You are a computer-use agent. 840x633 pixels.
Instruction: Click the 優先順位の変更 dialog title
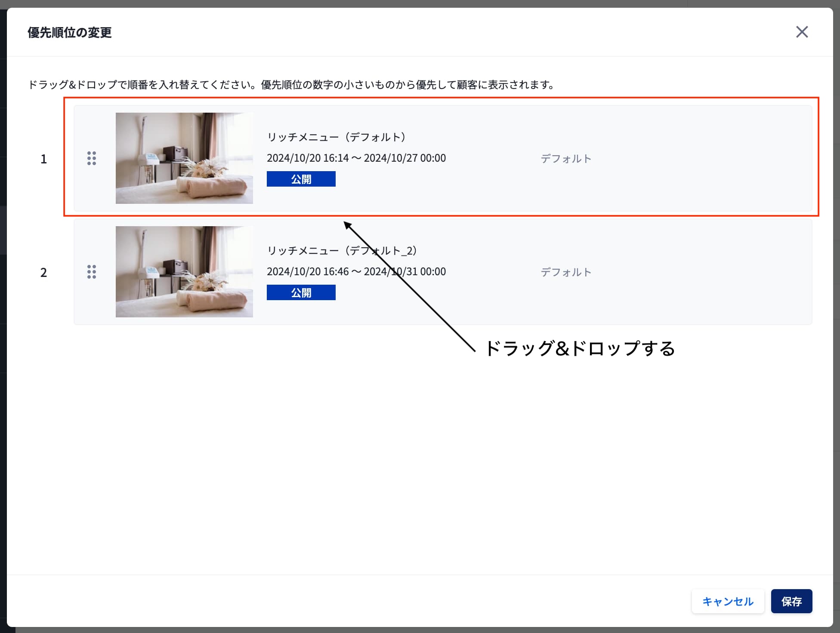(x=70, y=33)
